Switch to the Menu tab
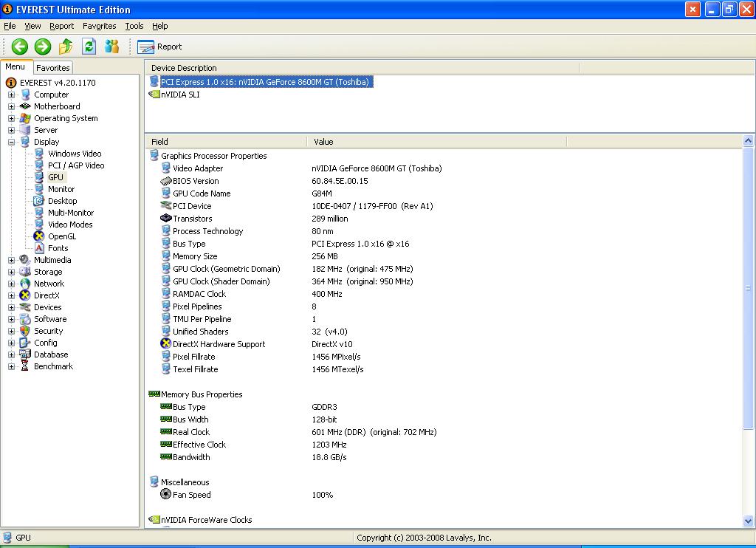This screenshot has width=756, height=548. (16, 67)
